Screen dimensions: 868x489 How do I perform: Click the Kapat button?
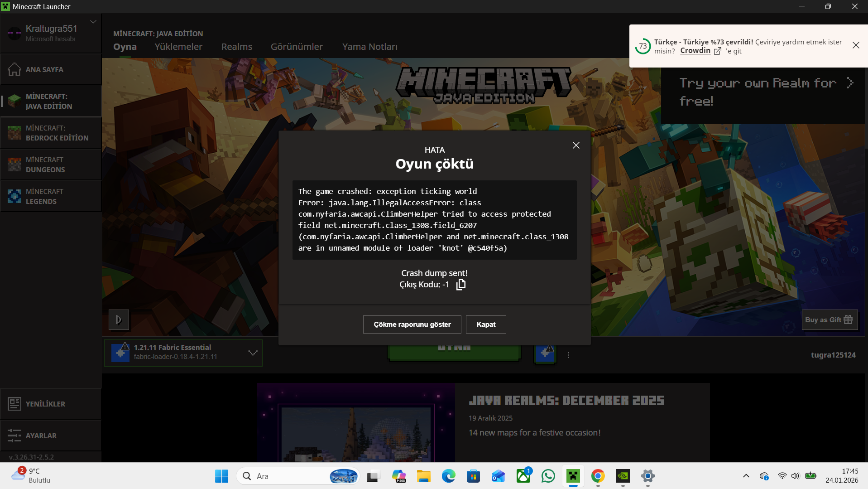(x=486, y=324)
